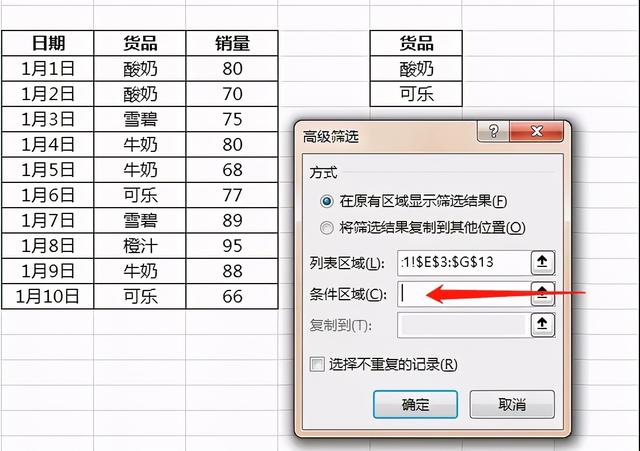Image resolution: width=640 pixels, height=451 pixels.
Task: Click sales value 80 in 1月1日 row
Action: click(232, 69)
